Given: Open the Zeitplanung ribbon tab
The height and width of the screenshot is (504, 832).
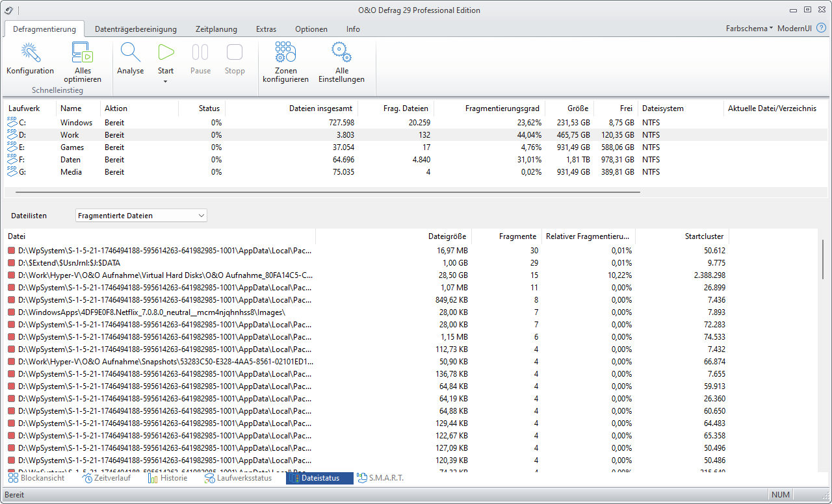Looking at the screenshot, I should 216,29.
